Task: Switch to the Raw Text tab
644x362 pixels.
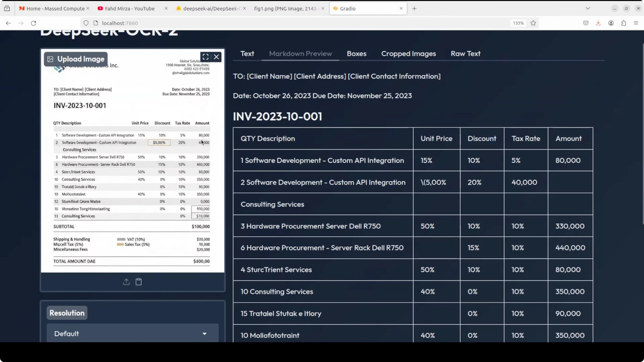Action: point(465,54)
